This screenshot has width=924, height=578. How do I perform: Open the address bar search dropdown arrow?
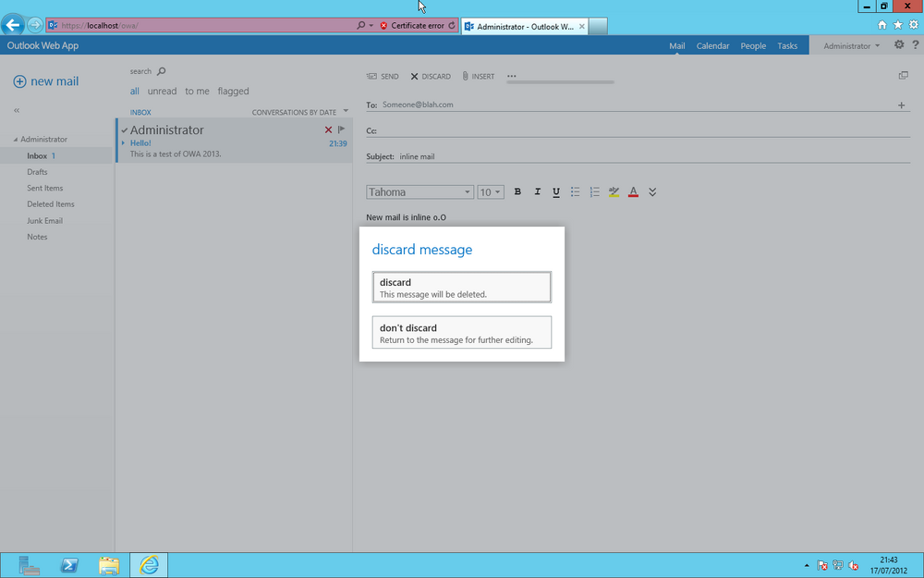click(371, 25)
